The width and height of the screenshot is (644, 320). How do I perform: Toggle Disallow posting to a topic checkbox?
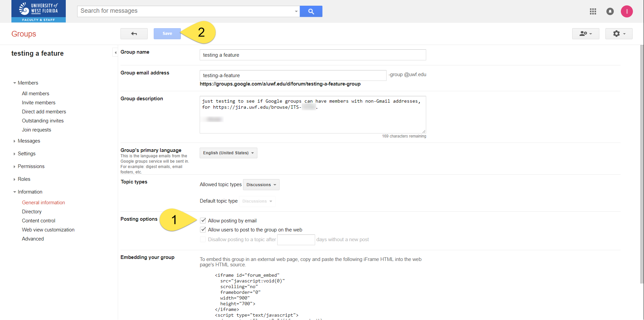coord(203,239)
